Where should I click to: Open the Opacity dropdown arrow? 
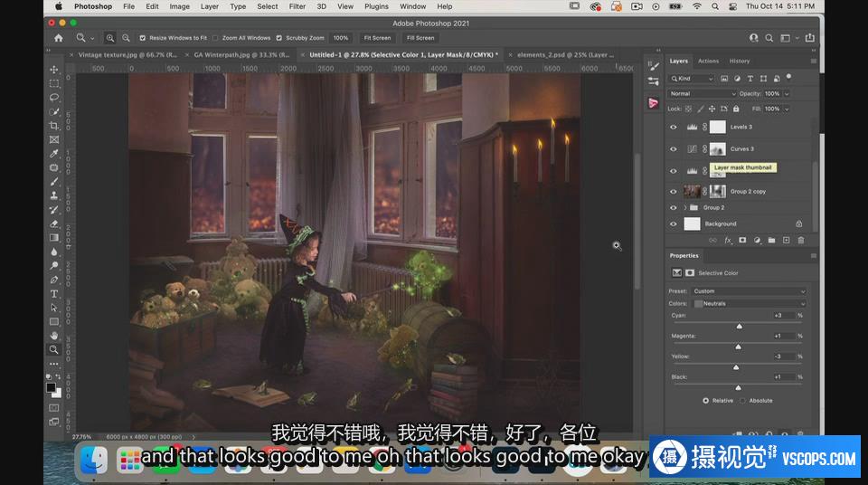[x=786, y=94]
